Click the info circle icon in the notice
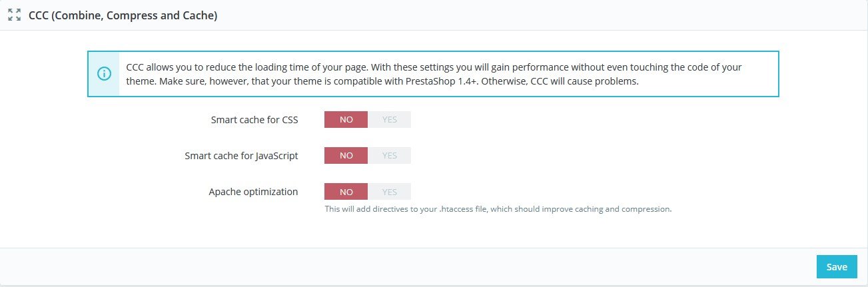 point(104,74)
